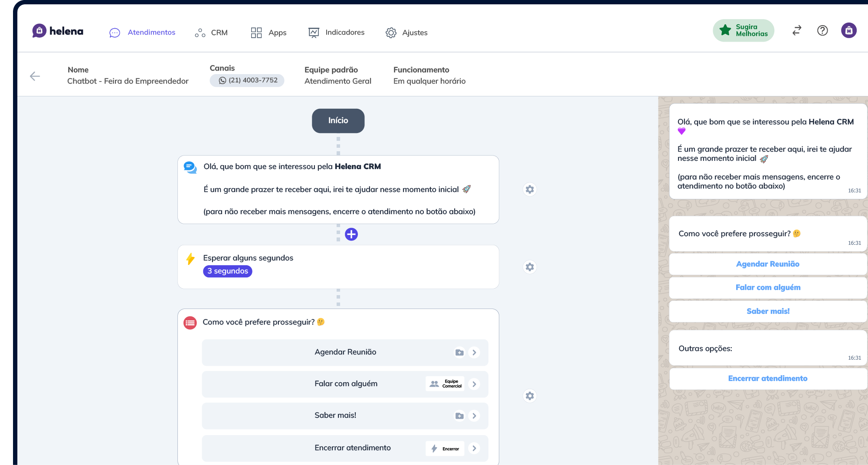Click the Apps grid icon

click(x=256, y=33)
